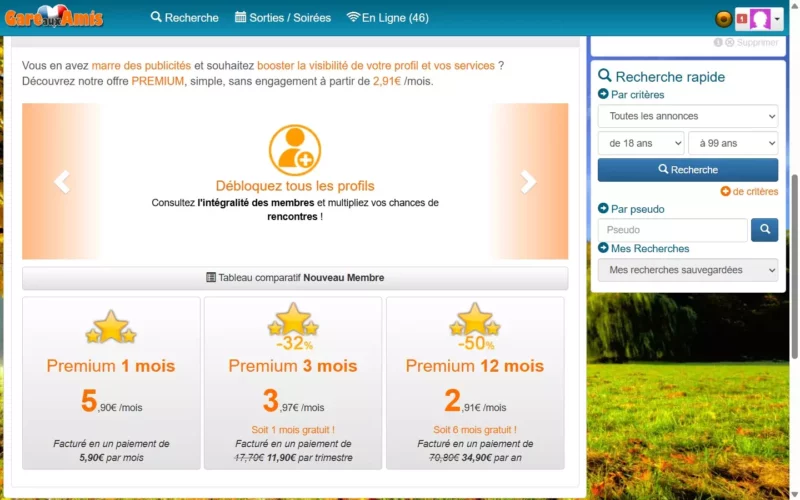Click the table icon in Tableau comparatif

click(x=211, y=278)
